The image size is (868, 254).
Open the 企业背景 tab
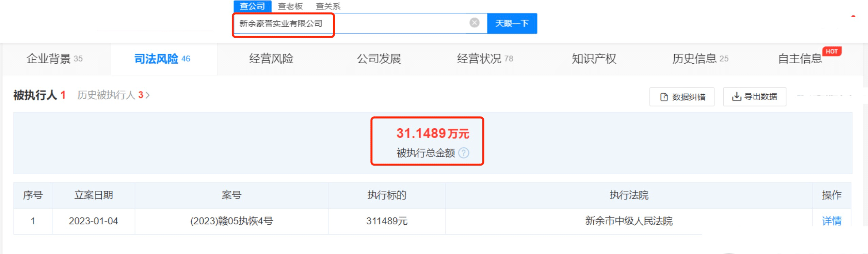point(54,59)
